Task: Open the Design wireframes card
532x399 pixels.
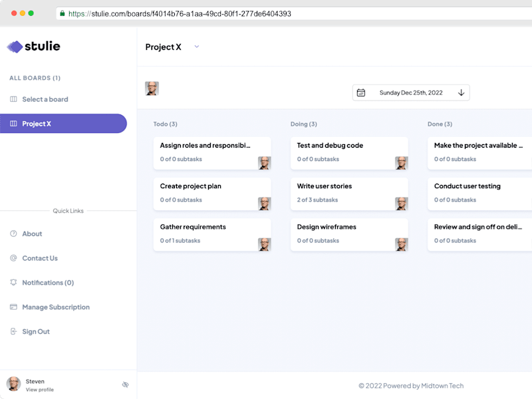Action: point(349,235)
